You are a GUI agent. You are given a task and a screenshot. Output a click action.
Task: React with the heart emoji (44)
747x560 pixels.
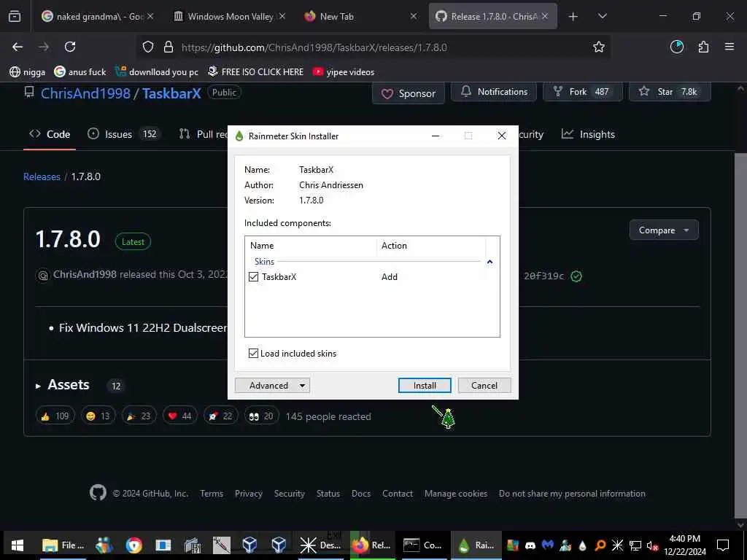[179, 416]
